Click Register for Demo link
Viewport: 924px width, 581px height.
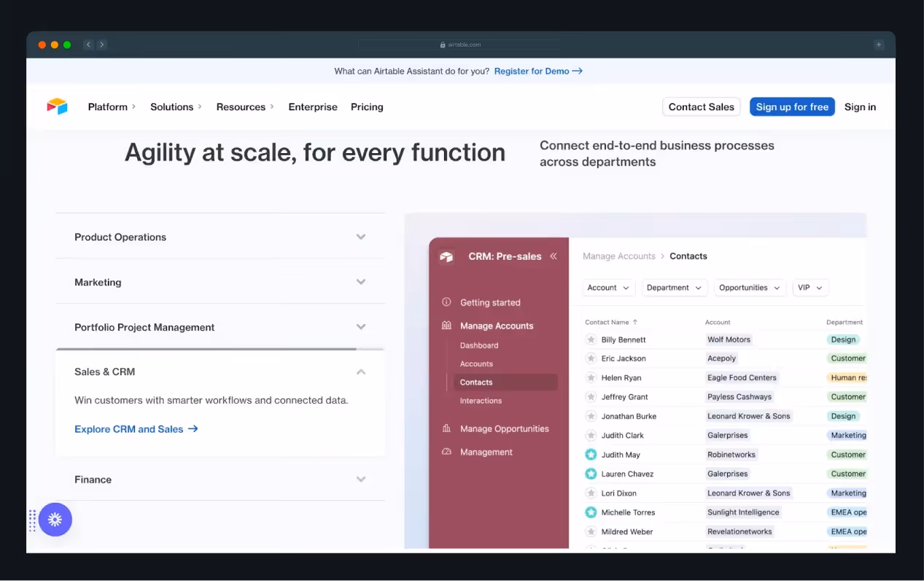pyautogui.click(x=538, y=71)
